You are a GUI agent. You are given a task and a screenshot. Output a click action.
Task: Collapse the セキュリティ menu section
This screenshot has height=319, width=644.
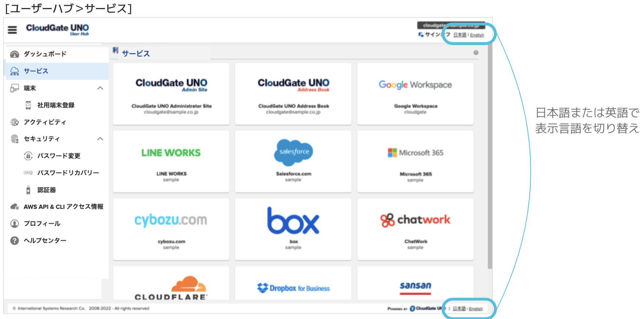pos(100,139)
